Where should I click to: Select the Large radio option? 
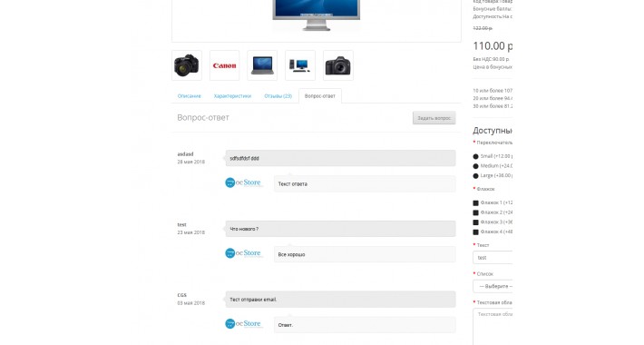475,175
